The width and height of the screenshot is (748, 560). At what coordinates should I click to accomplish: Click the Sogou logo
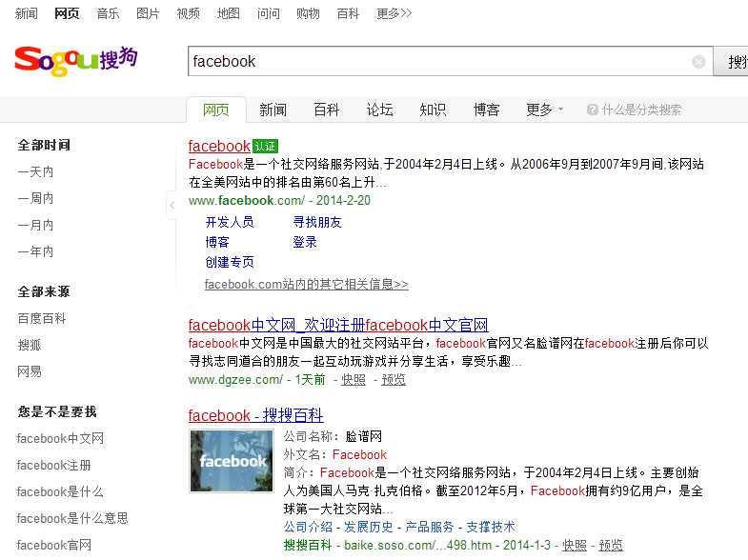point(76,61)
